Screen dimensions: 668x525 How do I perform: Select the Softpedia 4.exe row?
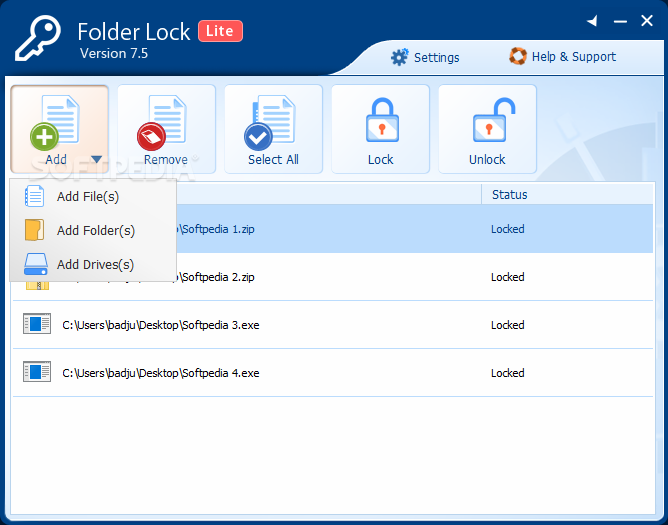point(333,373)
